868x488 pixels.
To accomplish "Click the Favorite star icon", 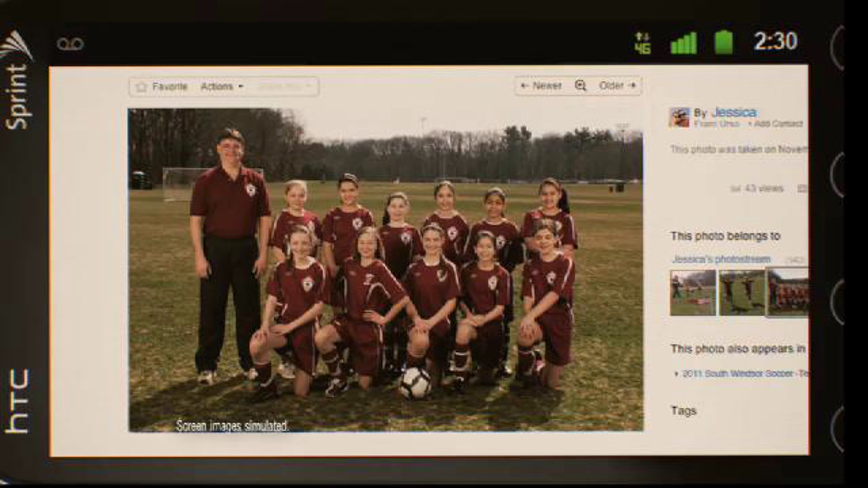I will tap(141, 87).
